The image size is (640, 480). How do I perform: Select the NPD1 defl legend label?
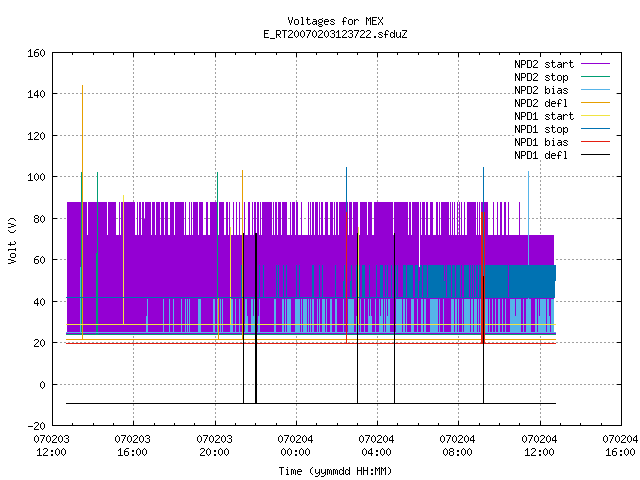(541, 155)
